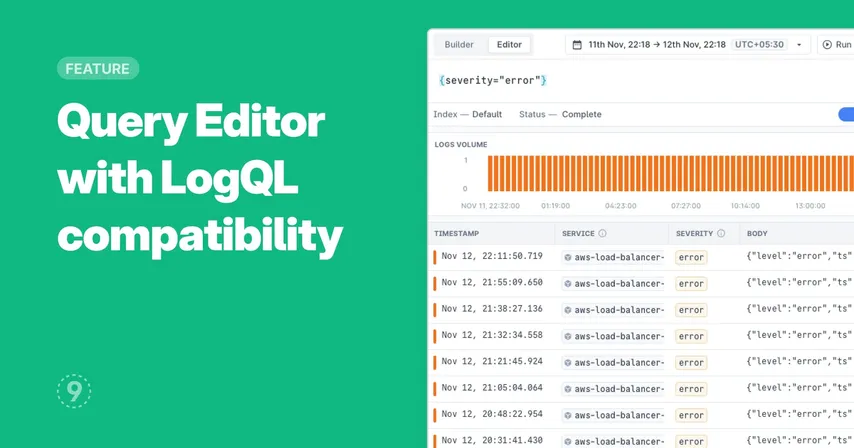This screenshot has height=448, width=854.
Task: Click the TIMESTAMP column header
Action: (x=456, y=234)
